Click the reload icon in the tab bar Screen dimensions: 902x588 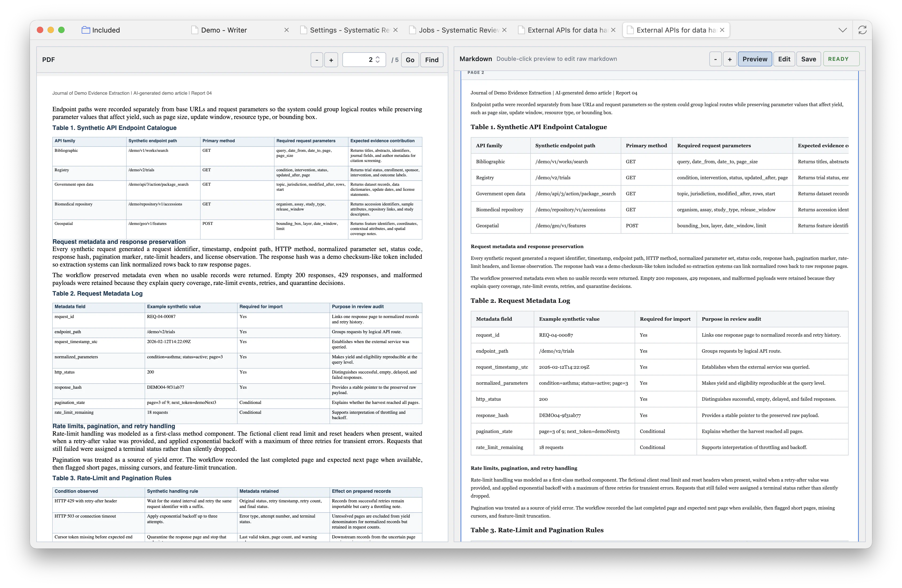click(862, 30)
